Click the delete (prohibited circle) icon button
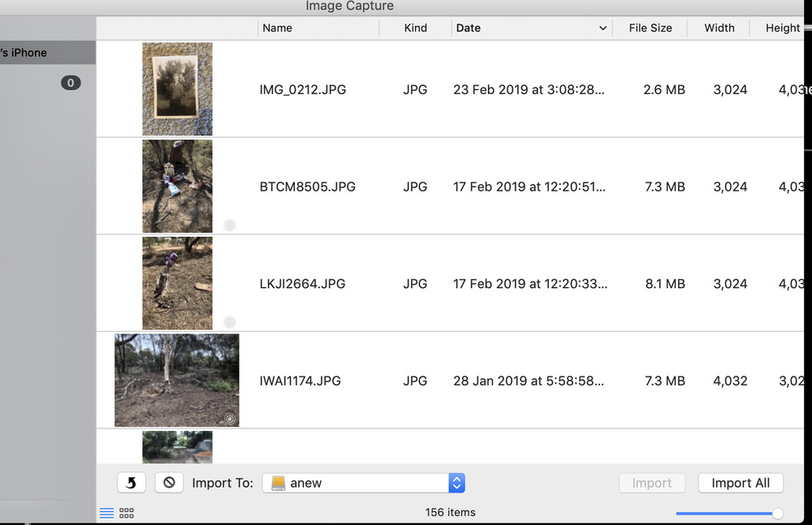The width and height of the screenshot is (812, 525). click(169, 483)
